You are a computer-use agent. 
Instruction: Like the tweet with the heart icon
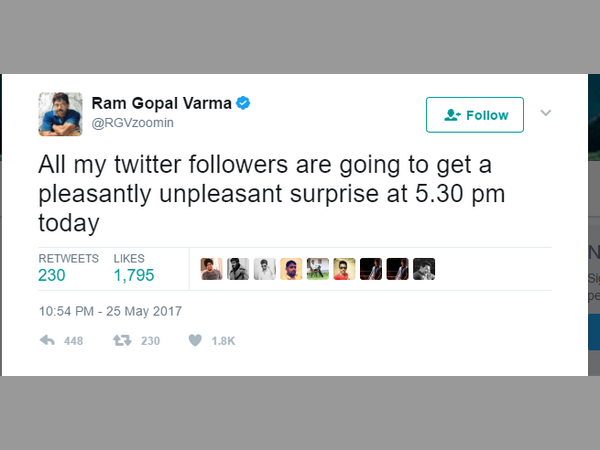click(x=195, y=341)
